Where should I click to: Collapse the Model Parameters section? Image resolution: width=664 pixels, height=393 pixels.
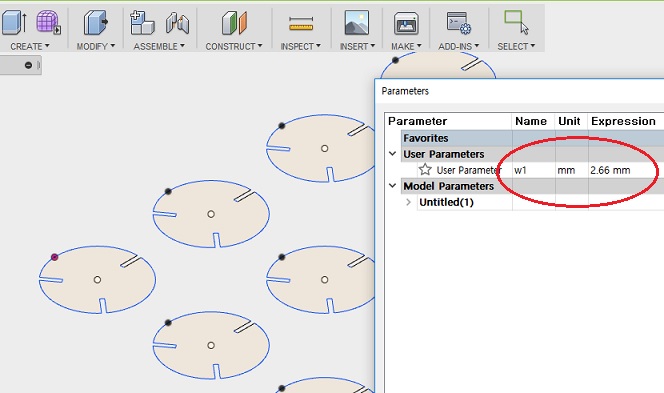click(393, 185)
